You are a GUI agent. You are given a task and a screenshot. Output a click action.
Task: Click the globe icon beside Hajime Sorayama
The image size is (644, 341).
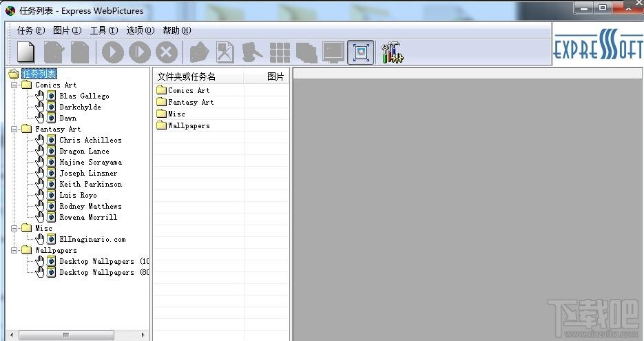coord(51,163)
